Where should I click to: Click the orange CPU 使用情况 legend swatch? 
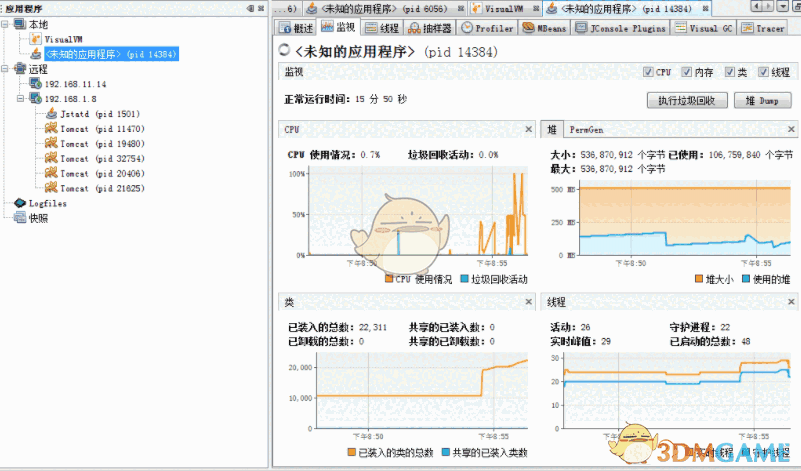(389, 279)
